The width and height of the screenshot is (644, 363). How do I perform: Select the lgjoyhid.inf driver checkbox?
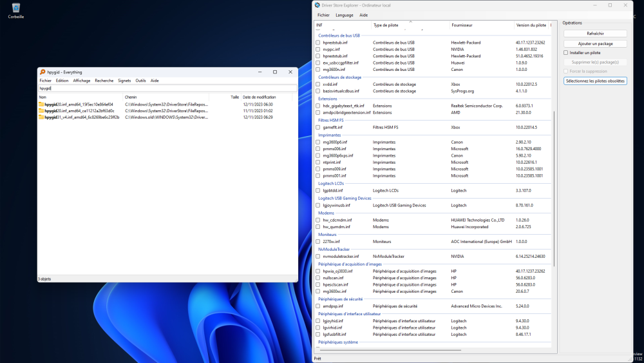(317, 320)
